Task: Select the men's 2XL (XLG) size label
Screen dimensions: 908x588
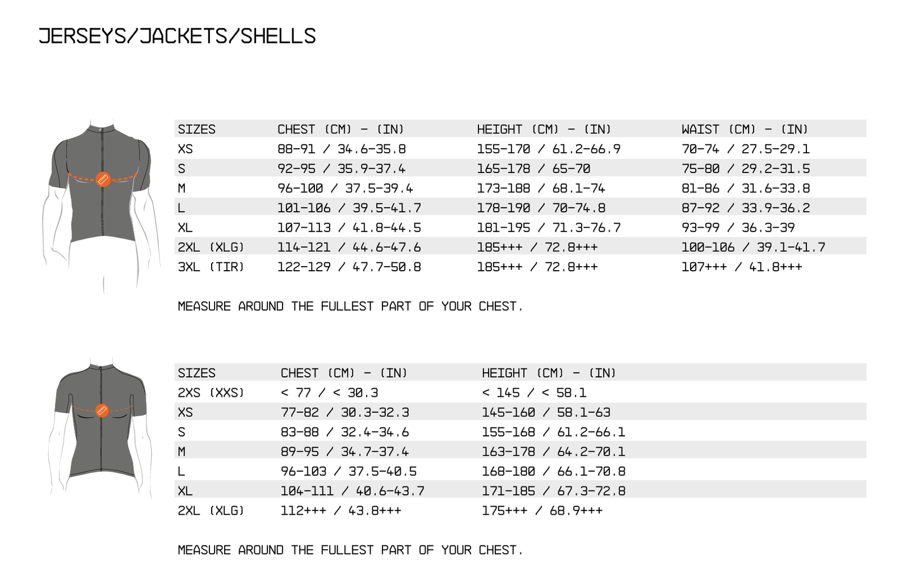Action: (x=211, y=247)
